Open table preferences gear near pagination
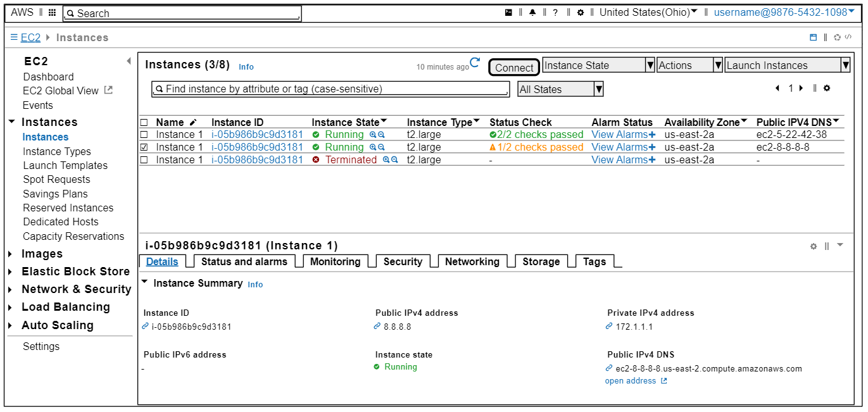The height and width of the screenshot is (412, 868). (x=827, y=89)
